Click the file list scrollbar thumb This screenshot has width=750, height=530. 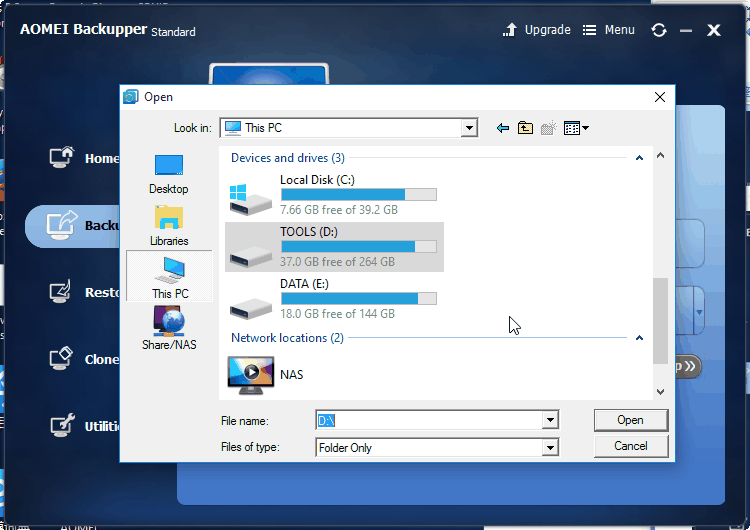click(x=661, y=320)
